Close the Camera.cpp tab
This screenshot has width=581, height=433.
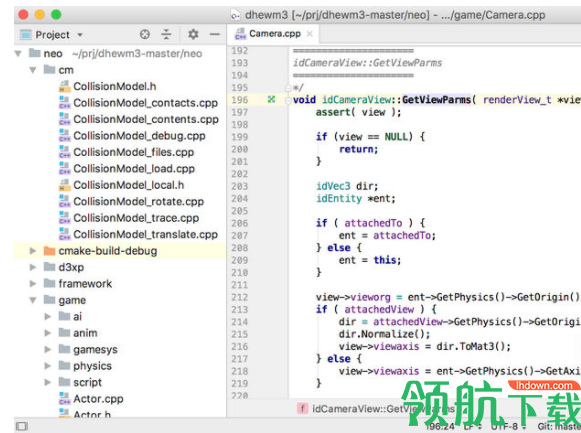310,34
